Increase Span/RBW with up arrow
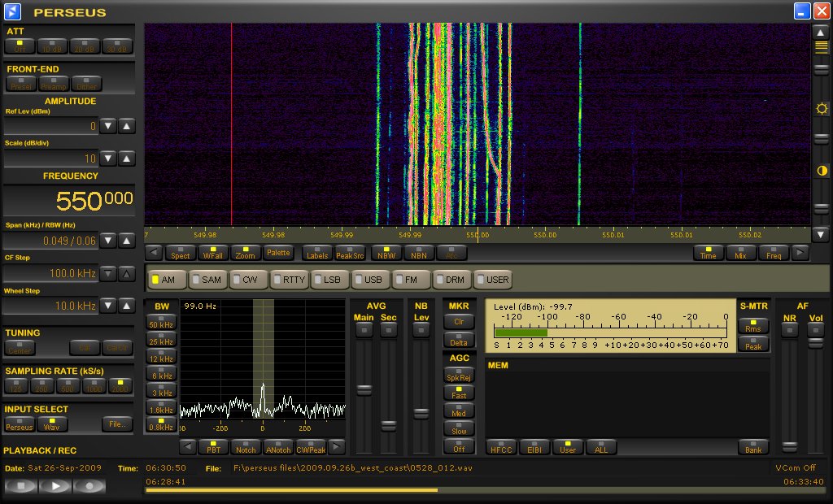 (126, 241)
